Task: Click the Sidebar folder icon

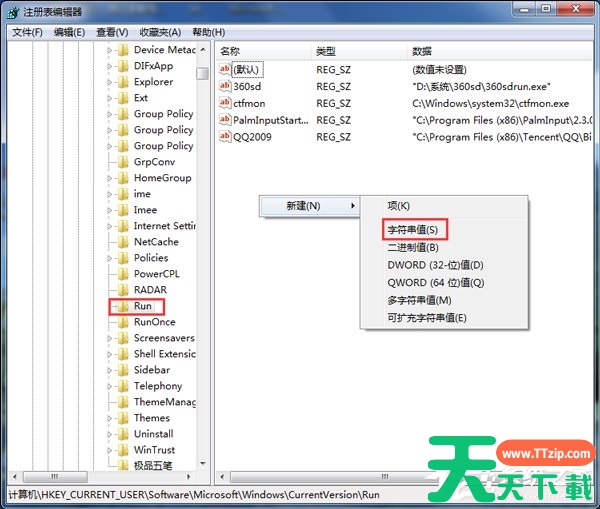Action: pyautogui.click(x=123, y=370)
